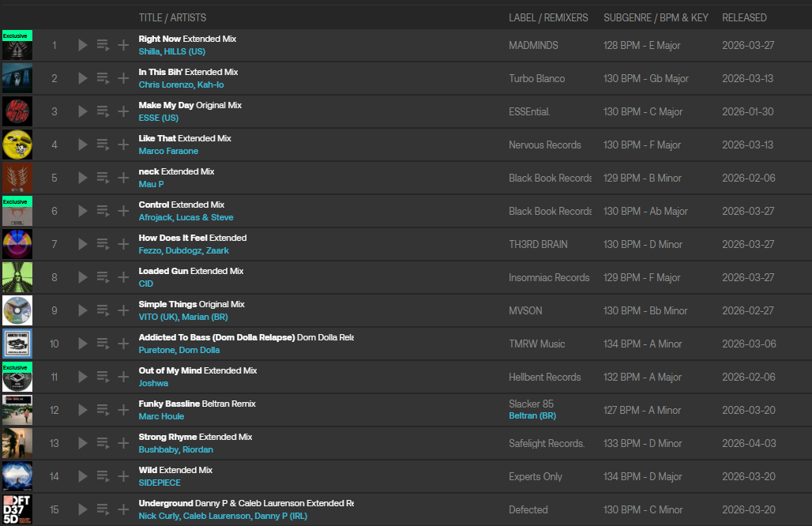Add Loaded Gun to the queue
This screenshot has width=812, height=526.
click(103, 277)
